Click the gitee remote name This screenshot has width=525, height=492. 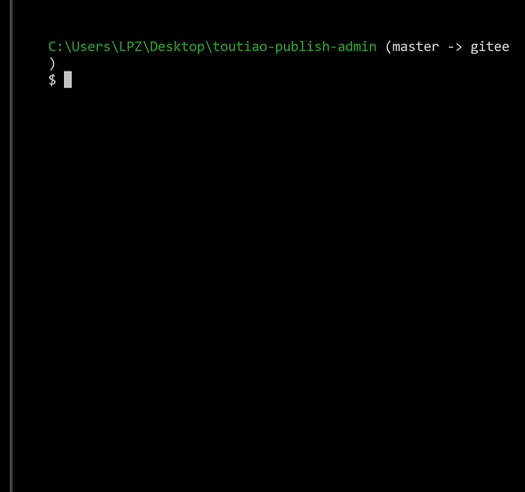[x=490, y=47]
